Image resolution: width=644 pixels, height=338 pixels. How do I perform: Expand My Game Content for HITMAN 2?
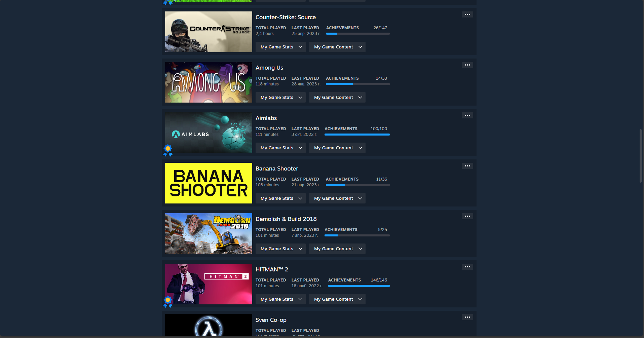[x=337, y=299]
